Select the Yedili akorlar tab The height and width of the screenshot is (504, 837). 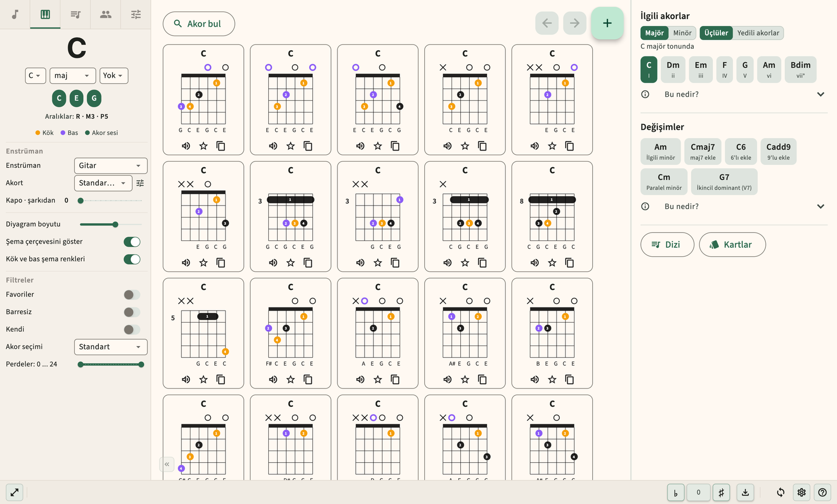click(758, 33)
